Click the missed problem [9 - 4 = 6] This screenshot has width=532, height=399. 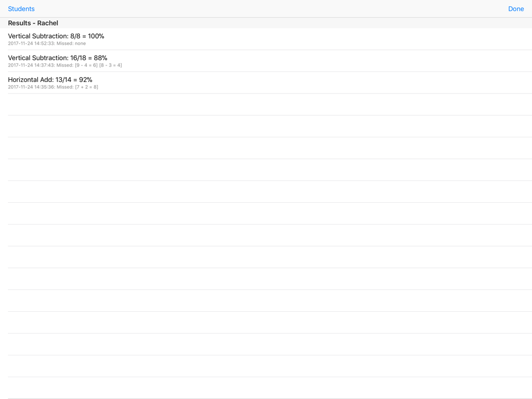coord(86,65)
